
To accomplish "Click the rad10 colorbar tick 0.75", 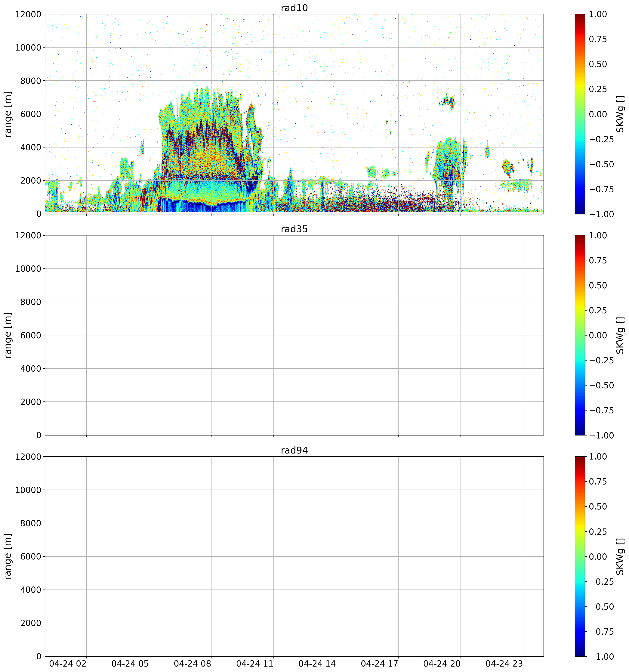I will point(598,39).
